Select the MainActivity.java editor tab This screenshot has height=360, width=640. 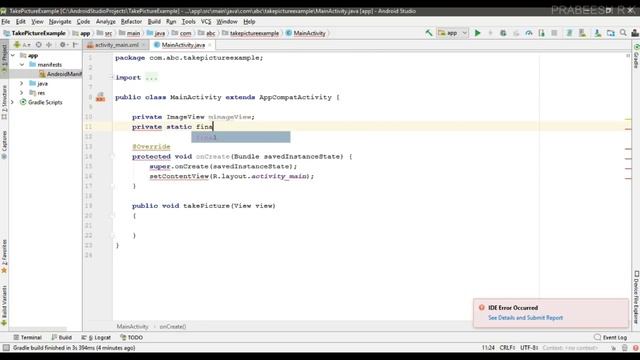183,45
